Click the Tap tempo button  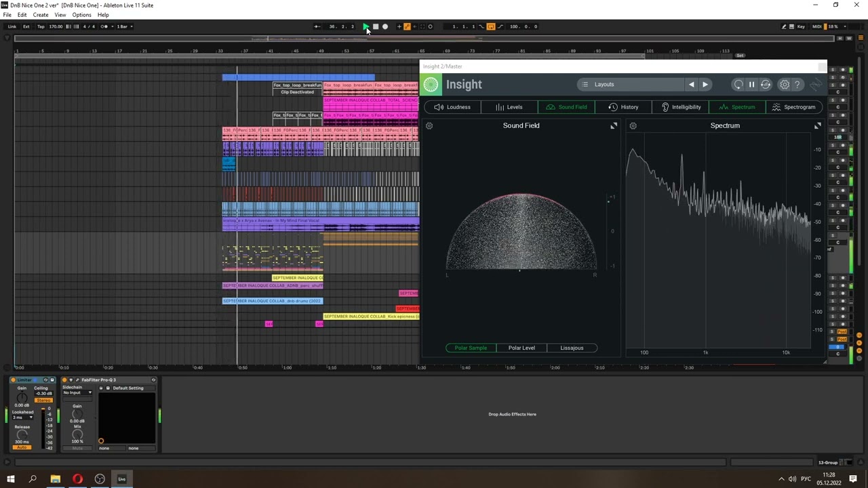click(x=41, y=26)
